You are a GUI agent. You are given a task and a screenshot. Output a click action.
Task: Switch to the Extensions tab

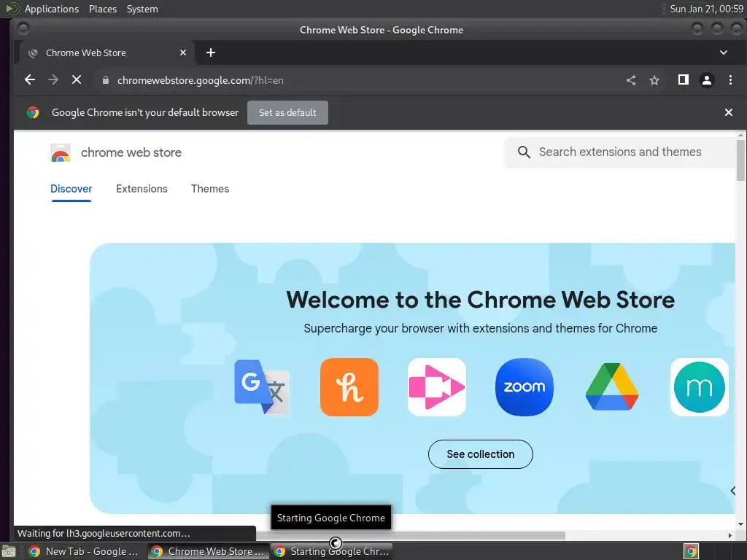(142, 189)
